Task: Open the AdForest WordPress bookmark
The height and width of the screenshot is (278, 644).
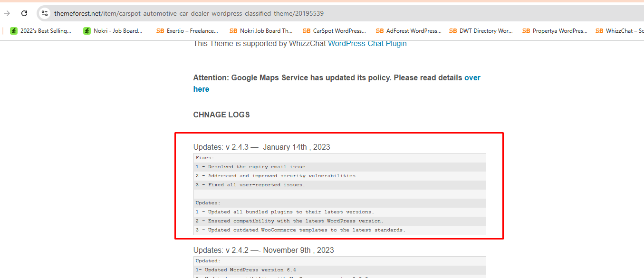Action: (x=408, y=31)
